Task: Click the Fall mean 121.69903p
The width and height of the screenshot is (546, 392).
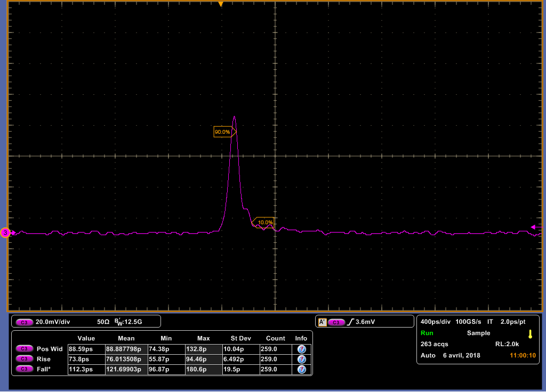Action: click(126, 370)
